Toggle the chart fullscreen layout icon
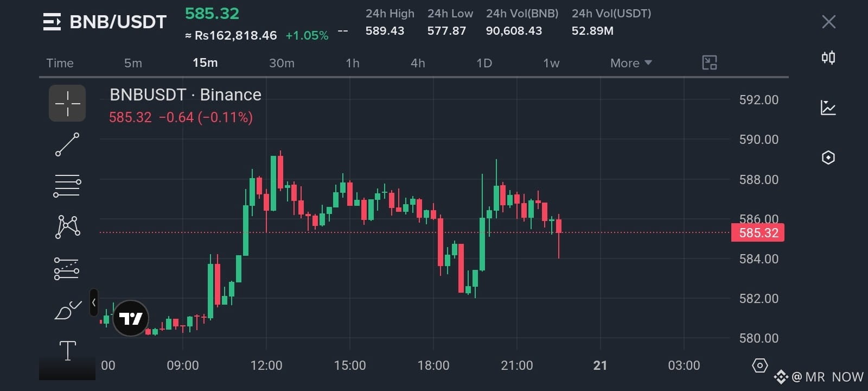This screenshot has width=868, height=391. point(710,63)
